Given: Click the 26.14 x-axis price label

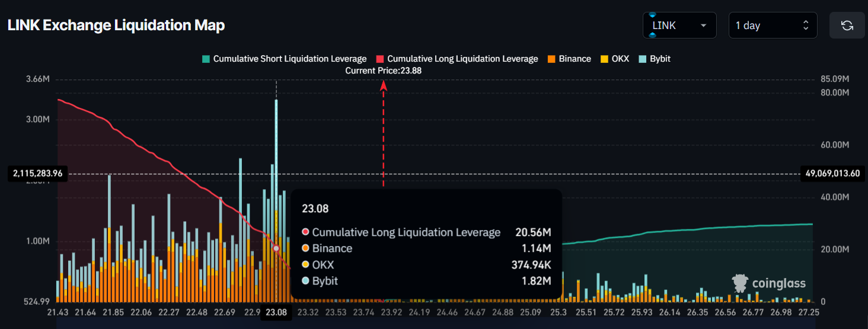Looking at the screenshot, I should coord(669,312).
